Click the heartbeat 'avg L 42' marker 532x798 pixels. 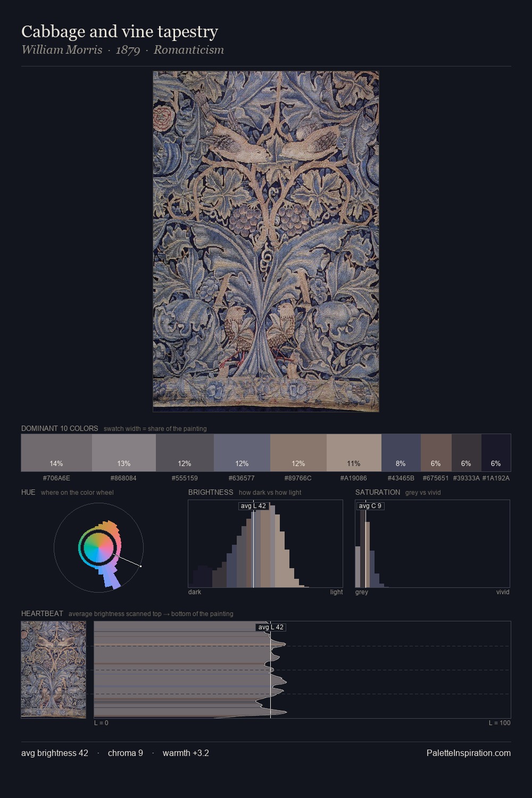[x=271, y=627]
